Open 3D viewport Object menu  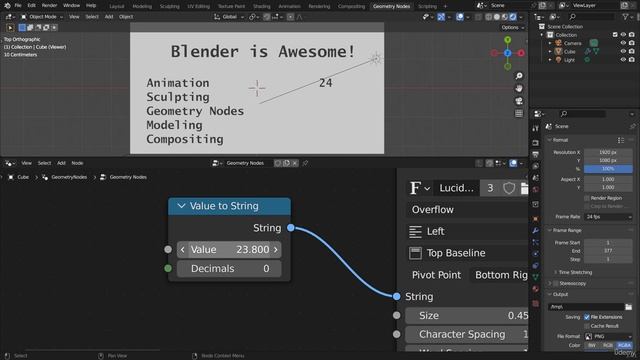[126, 17]
